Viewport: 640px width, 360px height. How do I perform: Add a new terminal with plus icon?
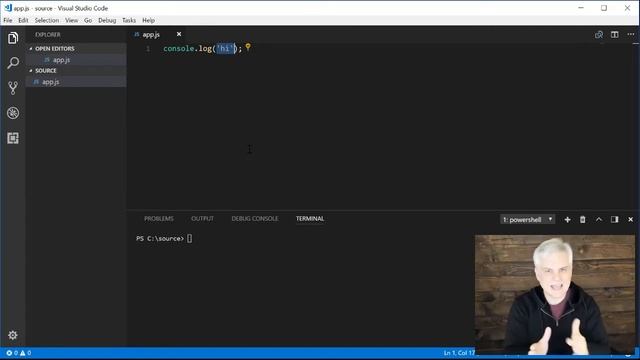pos(567,220)
